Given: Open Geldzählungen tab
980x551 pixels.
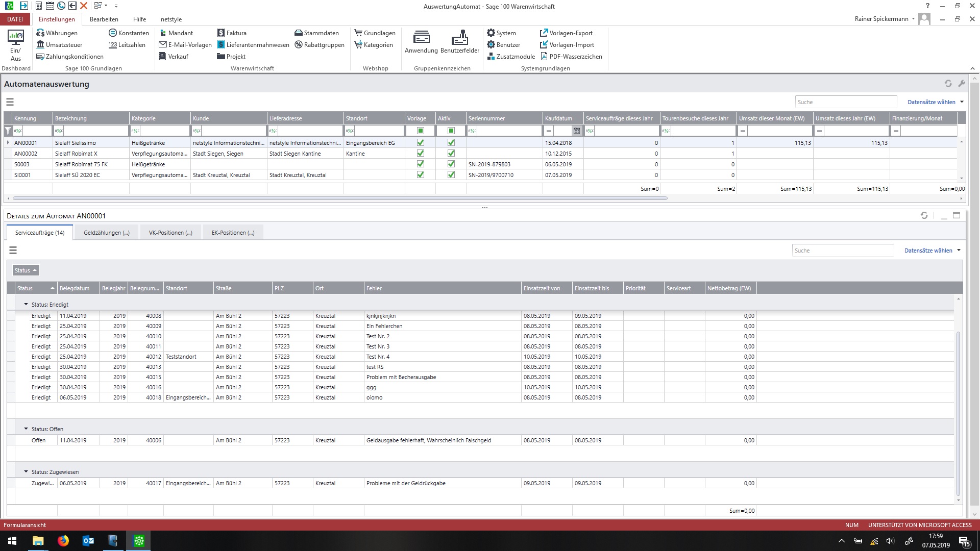Looking at the screenshot, I should tap(107, 233).
